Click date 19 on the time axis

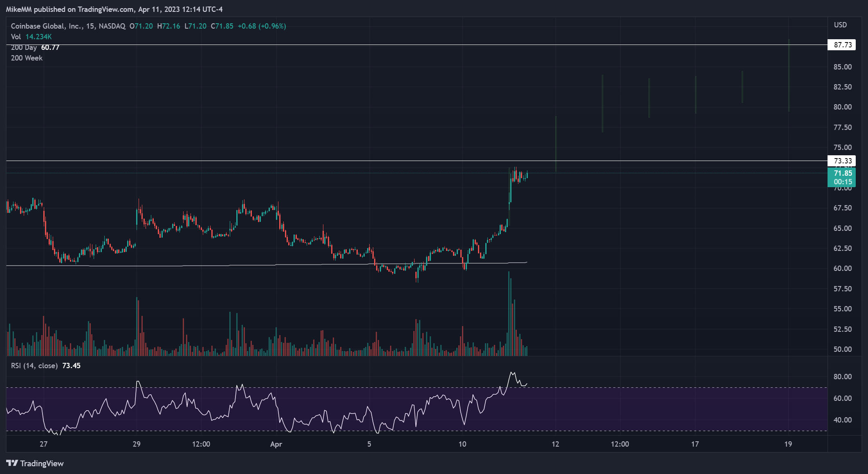(788, 444)
